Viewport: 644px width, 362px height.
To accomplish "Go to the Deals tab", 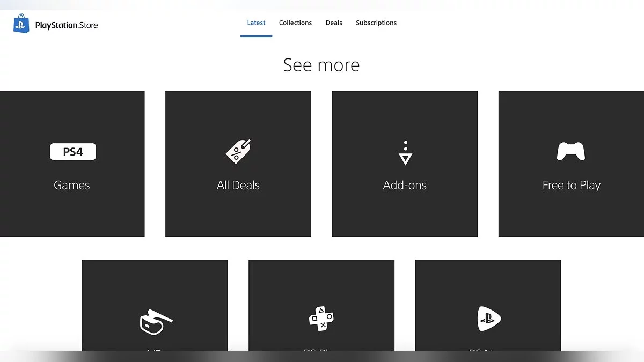I will pyautogui.click(x=334, y=23).
